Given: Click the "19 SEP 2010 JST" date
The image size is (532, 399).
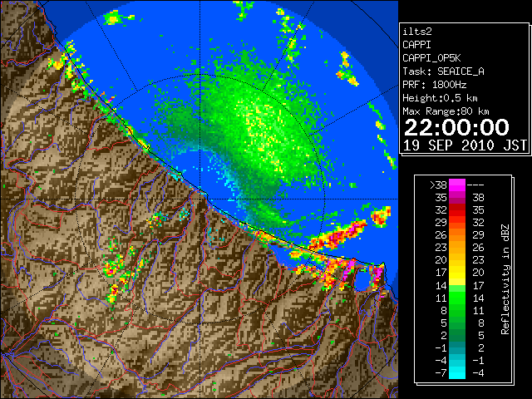Looking at the screenshot, I should tap(465, 145).
